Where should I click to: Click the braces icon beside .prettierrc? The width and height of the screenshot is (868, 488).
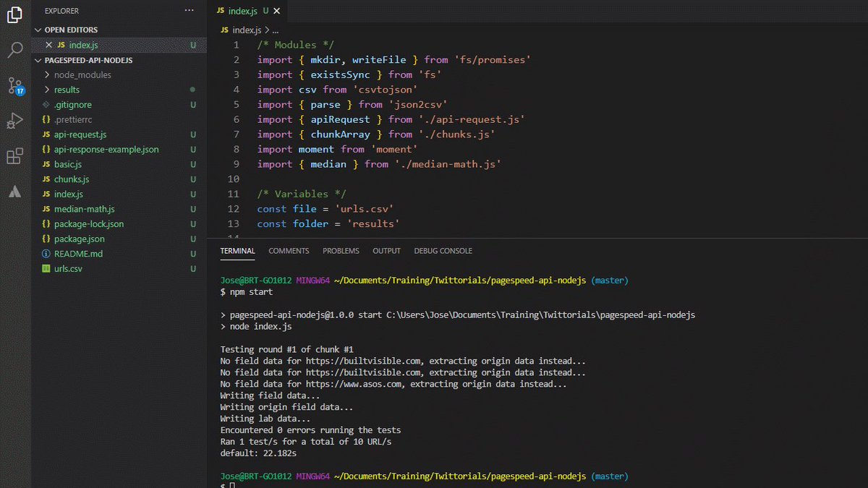tap(46, 120)
